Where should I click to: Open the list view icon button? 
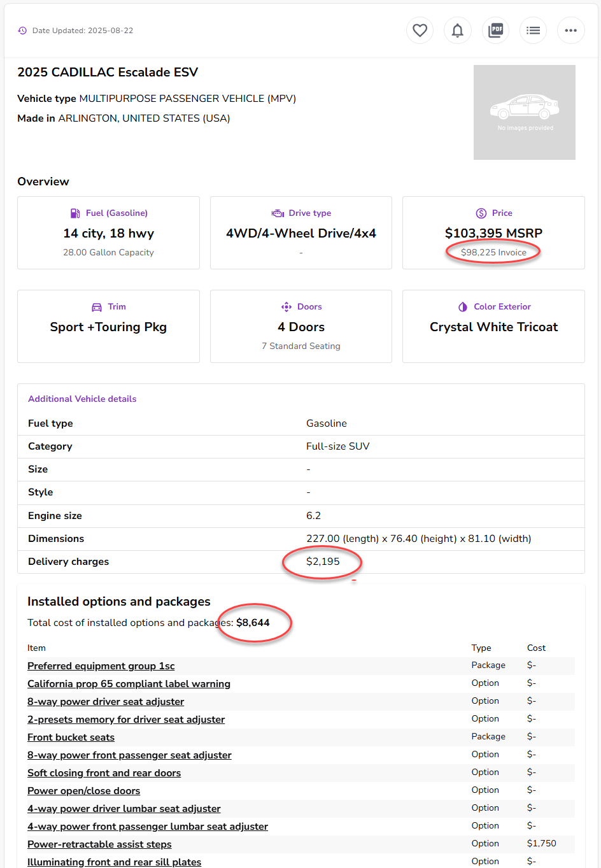[x=533, y=30]
